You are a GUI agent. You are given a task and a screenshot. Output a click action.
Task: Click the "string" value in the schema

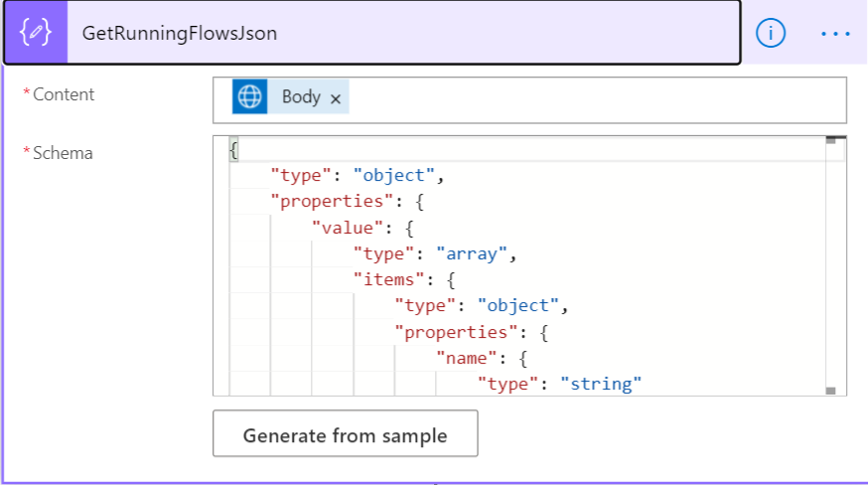click(x=601, y=383)
